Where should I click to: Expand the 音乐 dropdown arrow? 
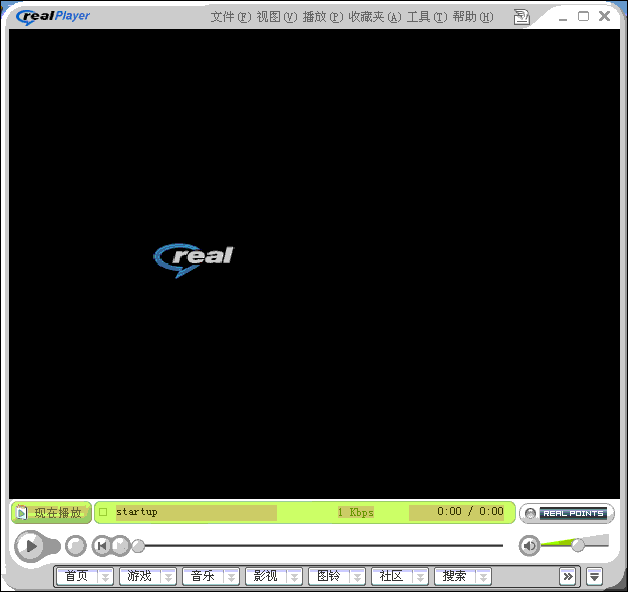tap(231, 577)
